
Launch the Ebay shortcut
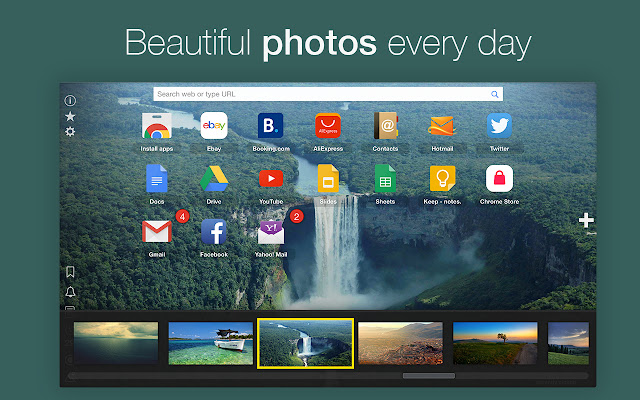pyautogui.click(x=214, y=126)
